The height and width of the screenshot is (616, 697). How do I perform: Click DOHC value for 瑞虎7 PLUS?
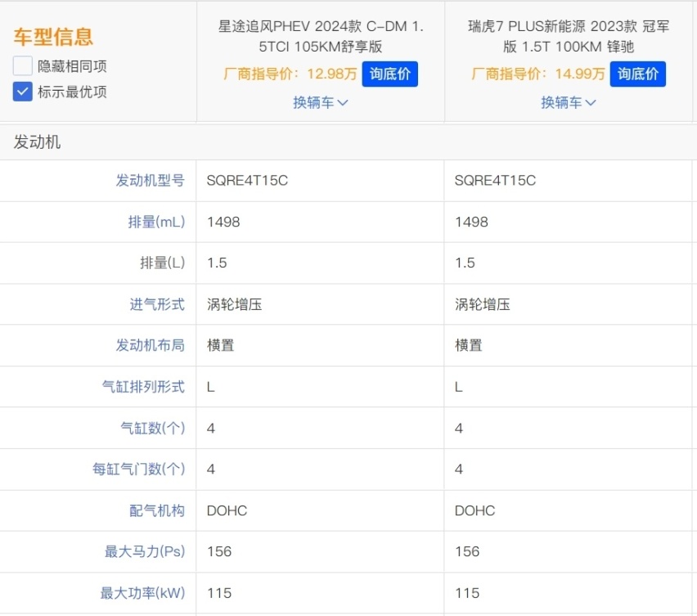(474, 510)
